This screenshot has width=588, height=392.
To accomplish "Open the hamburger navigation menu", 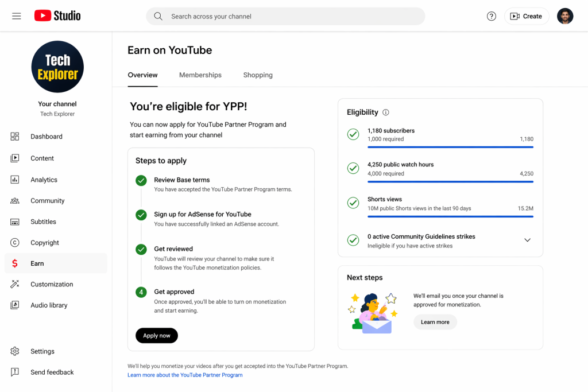I will [17, 16].
